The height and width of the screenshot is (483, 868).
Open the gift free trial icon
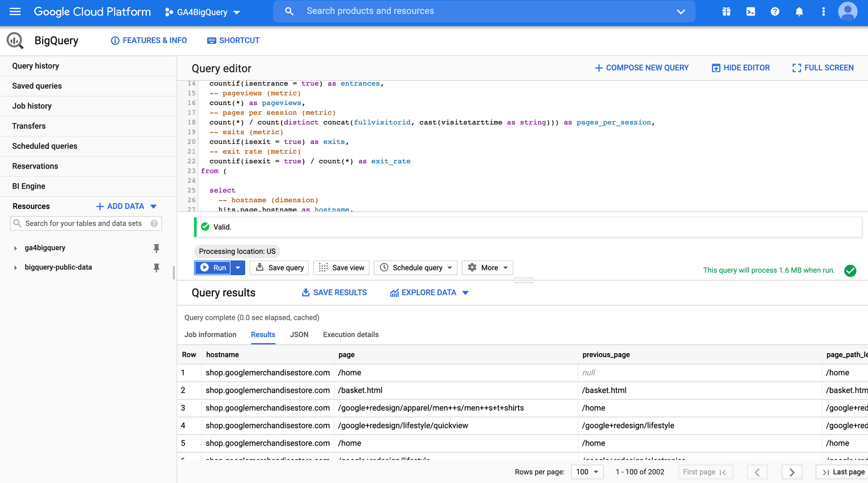click(727, 12)
